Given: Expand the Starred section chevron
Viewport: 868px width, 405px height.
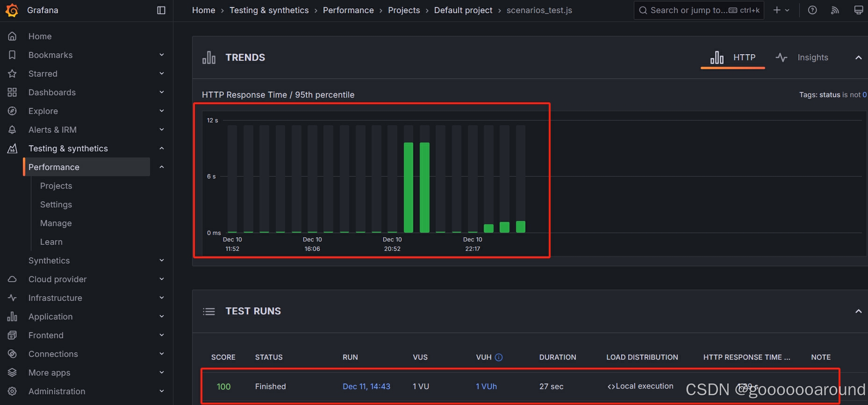Looking at the screenshot, I should [x=162, y=73].
